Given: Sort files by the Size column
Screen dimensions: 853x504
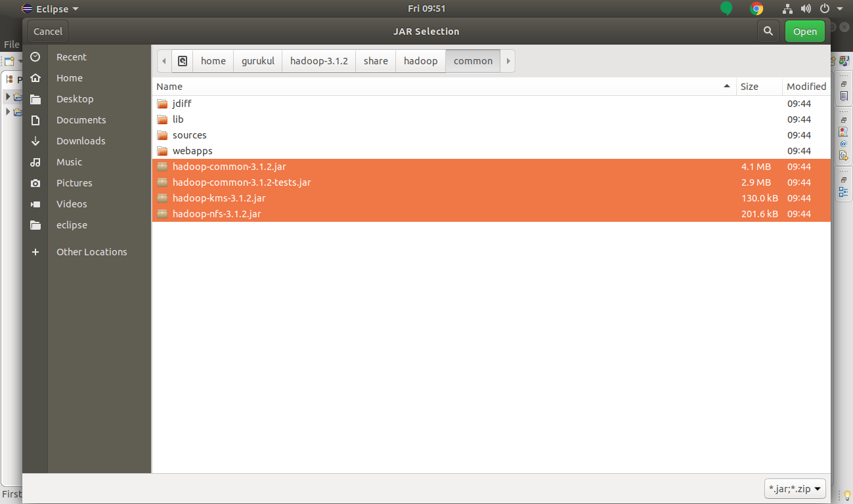Looking at the screenshot, I should point(759,87).
